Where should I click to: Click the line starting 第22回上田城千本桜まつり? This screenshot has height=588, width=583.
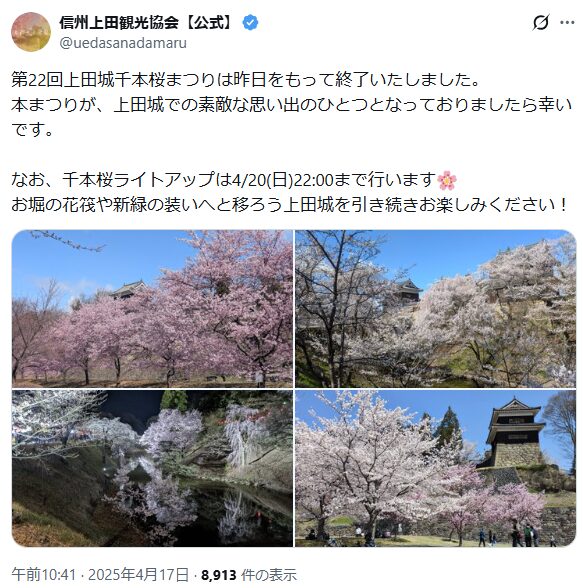(246, 80)
